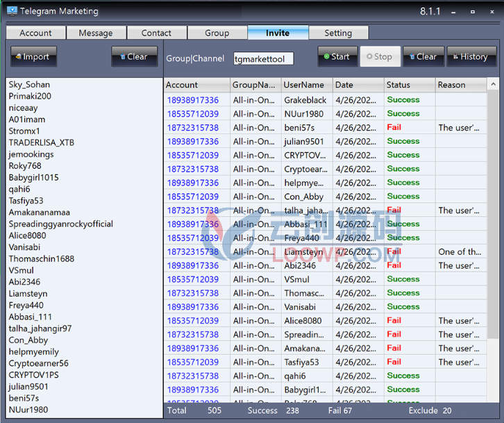This screenshot has height=423, width=504.
Task: Click the results table vertical scrollbar
Action: point(493,215)
